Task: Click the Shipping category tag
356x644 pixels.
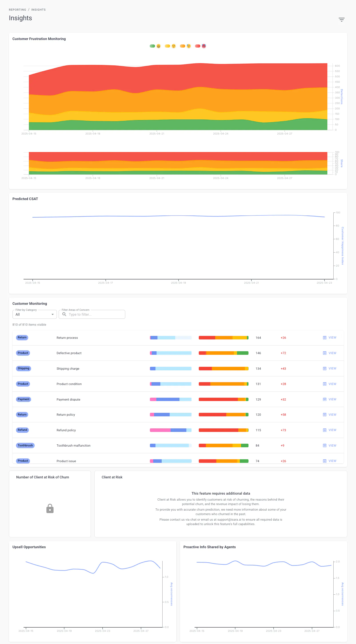Action: [x=24, y=368]
